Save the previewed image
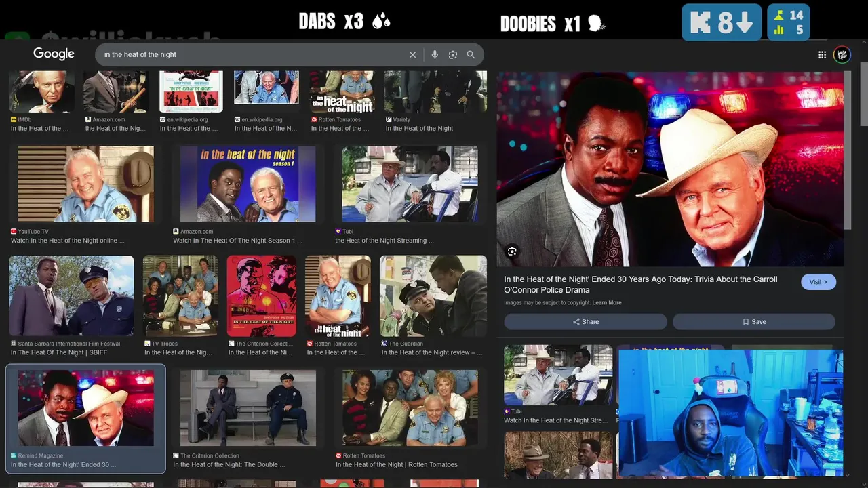The height and width of the screenshot is (488, 868). (753, 321)
